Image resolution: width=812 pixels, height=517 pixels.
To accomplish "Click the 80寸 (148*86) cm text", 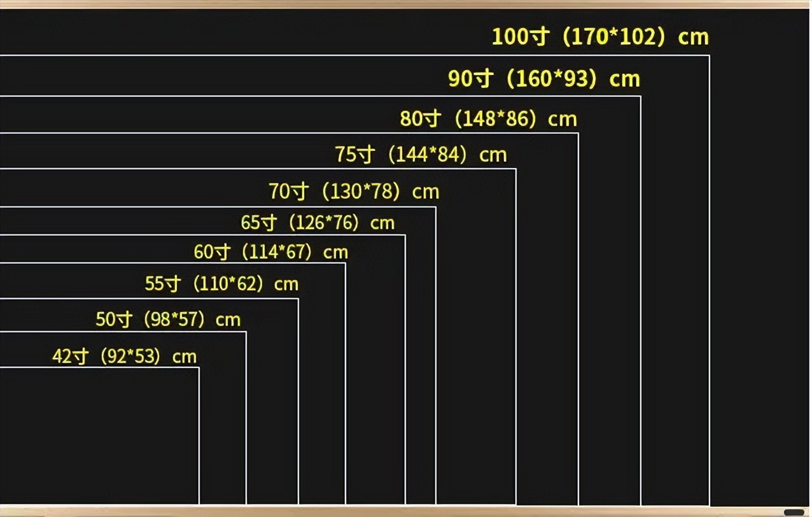I will pos(488,119).
